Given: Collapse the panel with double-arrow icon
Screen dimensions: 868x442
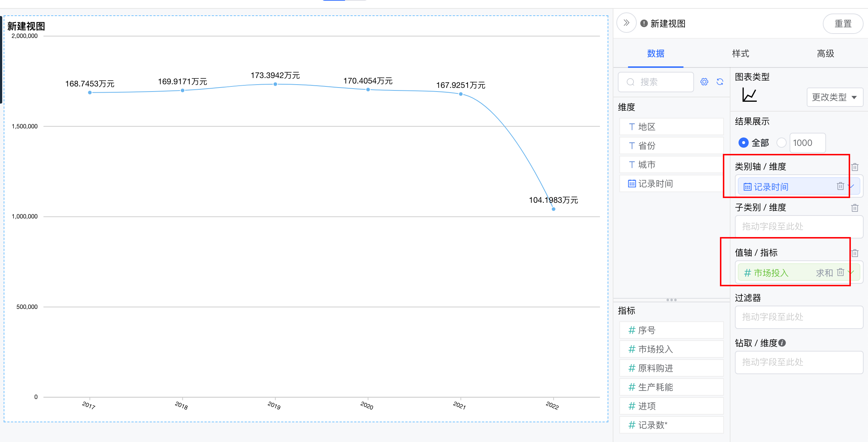Looking at the screenshot, I should coord(627,23).
